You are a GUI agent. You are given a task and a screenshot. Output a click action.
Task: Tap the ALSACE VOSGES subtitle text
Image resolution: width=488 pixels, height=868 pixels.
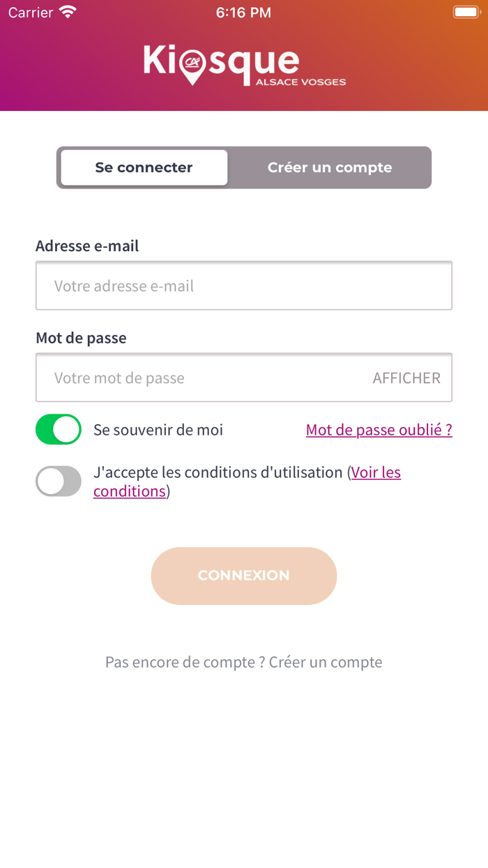(x=300, y=82)
